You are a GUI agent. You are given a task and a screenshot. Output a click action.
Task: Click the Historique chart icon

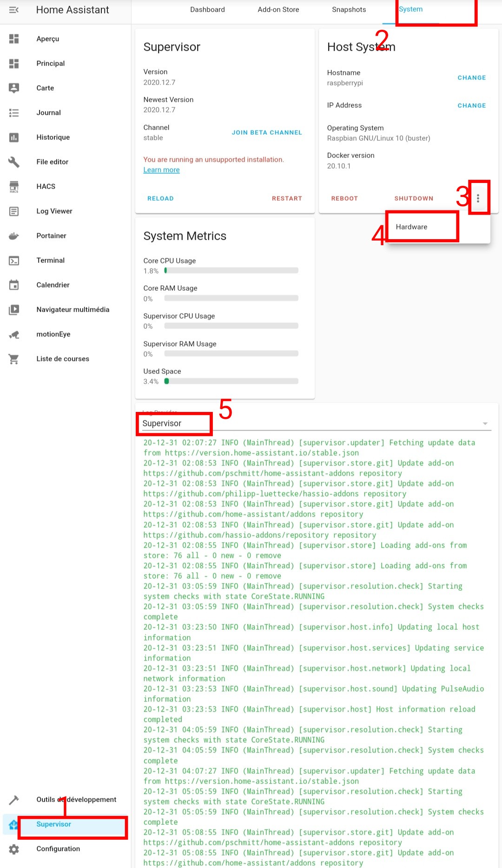click(14, 137)
